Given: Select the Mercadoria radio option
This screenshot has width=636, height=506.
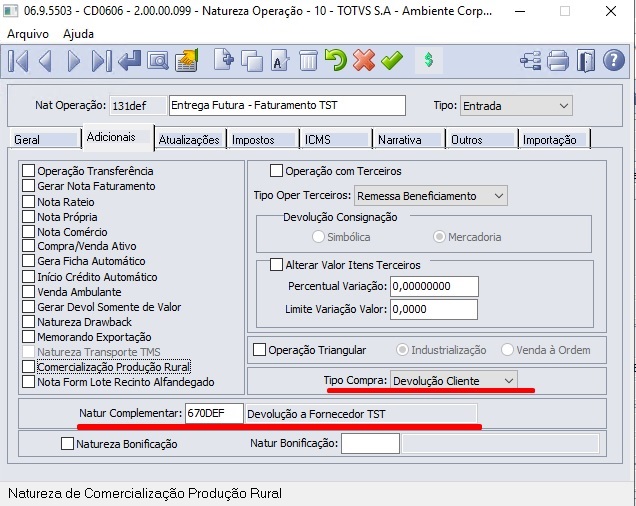Looking at the screenshot, I should (439, 237).
